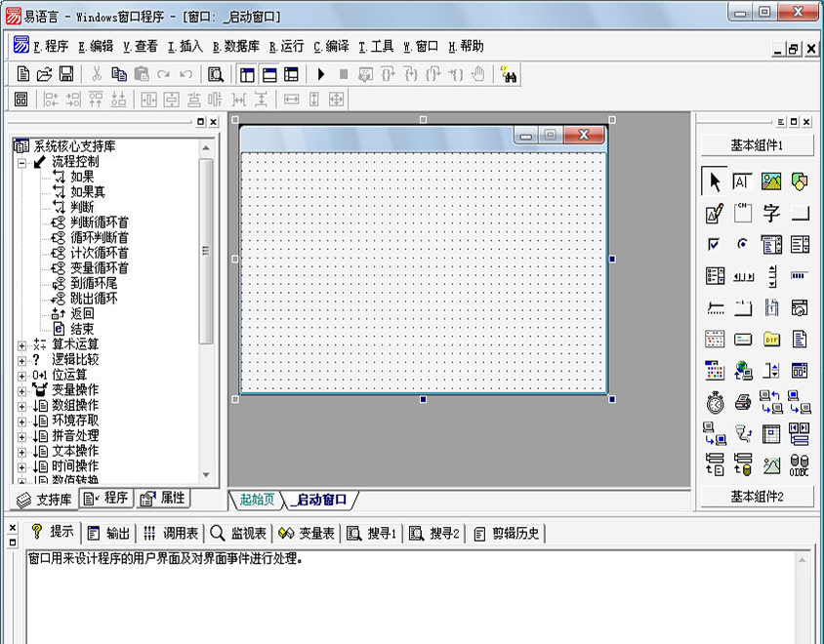Click the form design canvas dotted area
This screenshot has width=824, height=644.
click(x=423, y=272)
